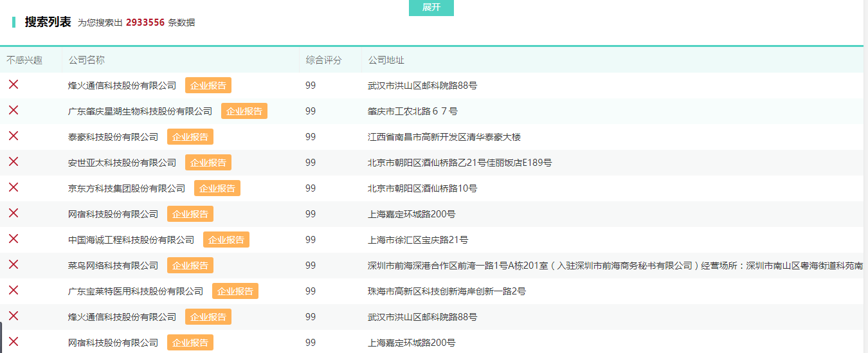Open company link 安世亚太科技股份有限公司

click(x=122, y=163)
